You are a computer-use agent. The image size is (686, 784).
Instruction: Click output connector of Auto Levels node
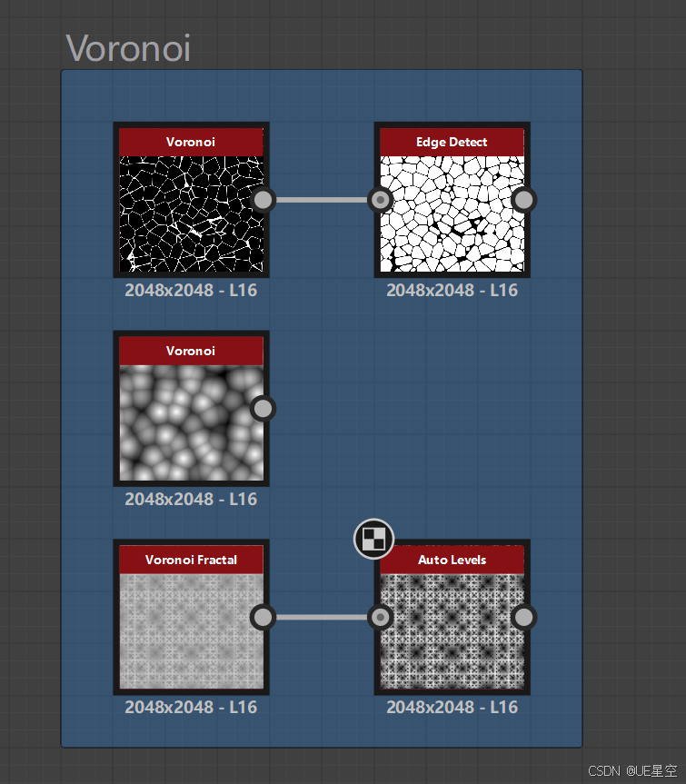click(523, 618)
